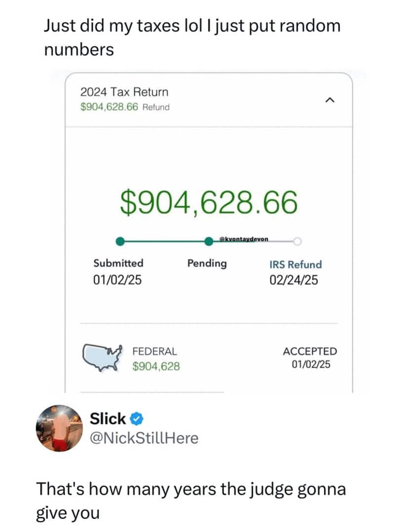Click the FEDERAL label
The image size is (395, 532).
(x=154, y=351)
